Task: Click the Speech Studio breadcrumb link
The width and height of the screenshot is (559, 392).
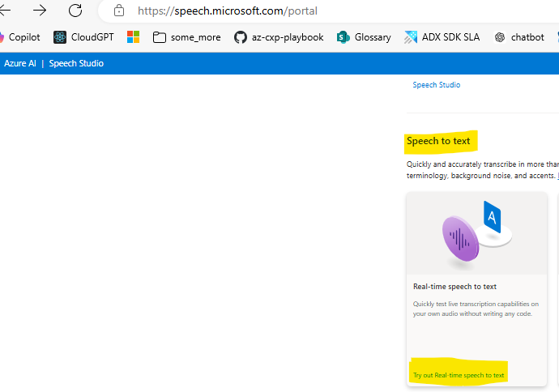Action: pos(437,85)
